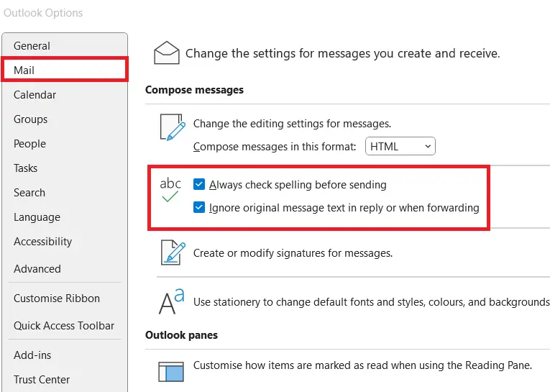
Task: Click the open envelope mail icon
Action: point(167,53)
